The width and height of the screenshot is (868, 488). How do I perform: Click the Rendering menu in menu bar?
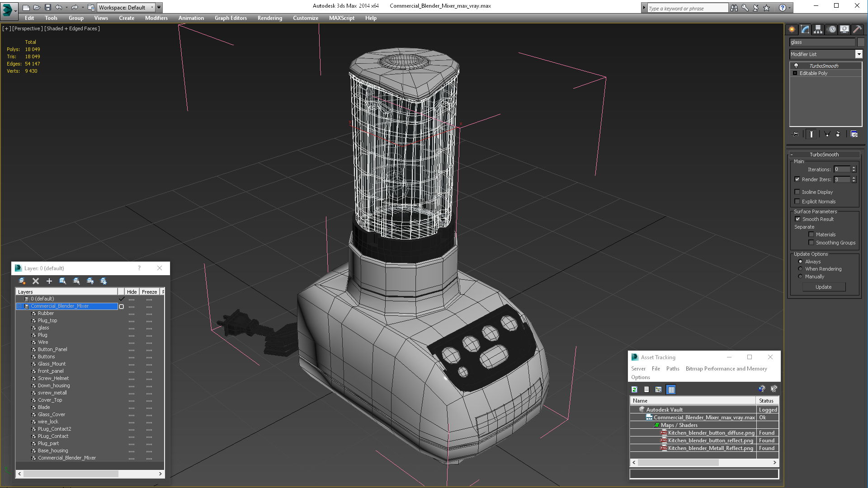pos(269,18)
